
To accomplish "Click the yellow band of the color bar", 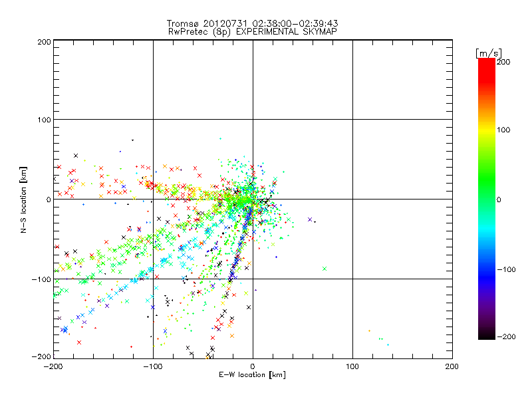I will click(x=486, y=130).
